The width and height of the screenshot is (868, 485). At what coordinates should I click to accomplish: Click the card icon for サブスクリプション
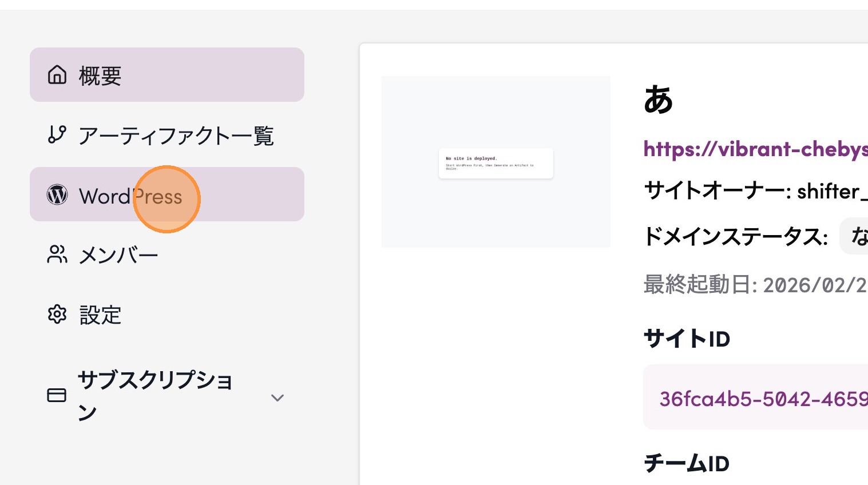(57, 395)
